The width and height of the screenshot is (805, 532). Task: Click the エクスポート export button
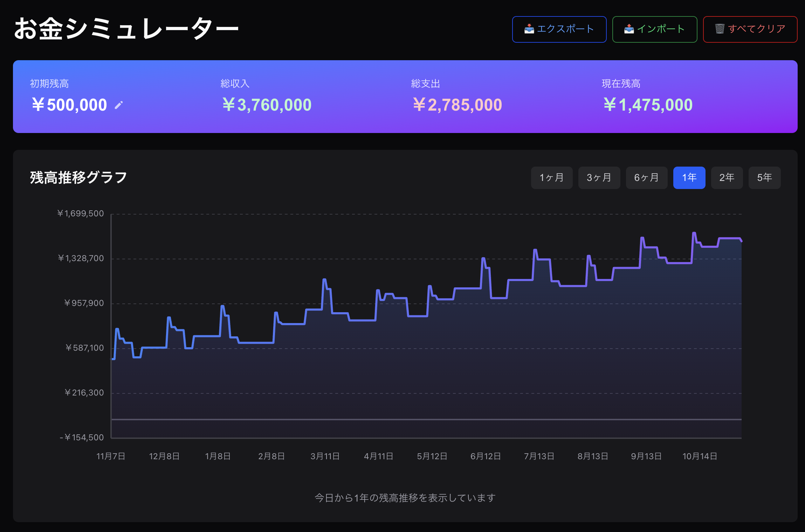559,29
